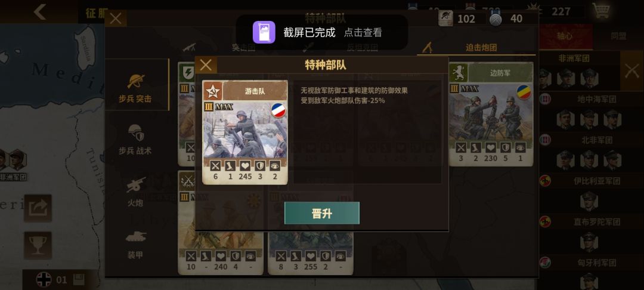Close the 特种部队 detail popup

tap(206, 65)
